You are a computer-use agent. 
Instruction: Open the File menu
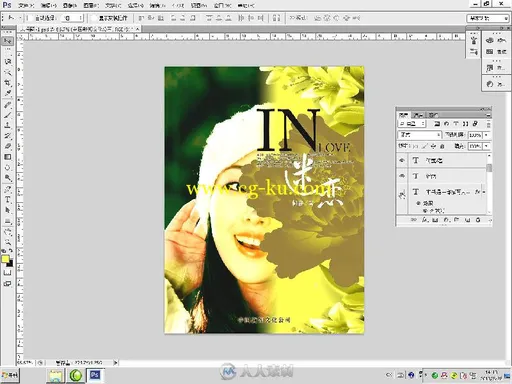(x=26, y=6)
